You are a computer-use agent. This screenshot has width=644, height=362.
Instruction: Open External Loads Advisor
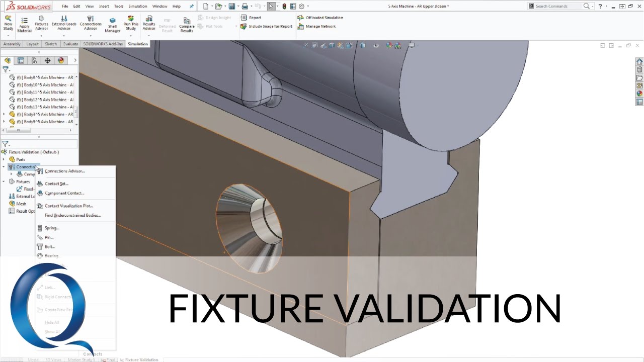pos(64,23)
